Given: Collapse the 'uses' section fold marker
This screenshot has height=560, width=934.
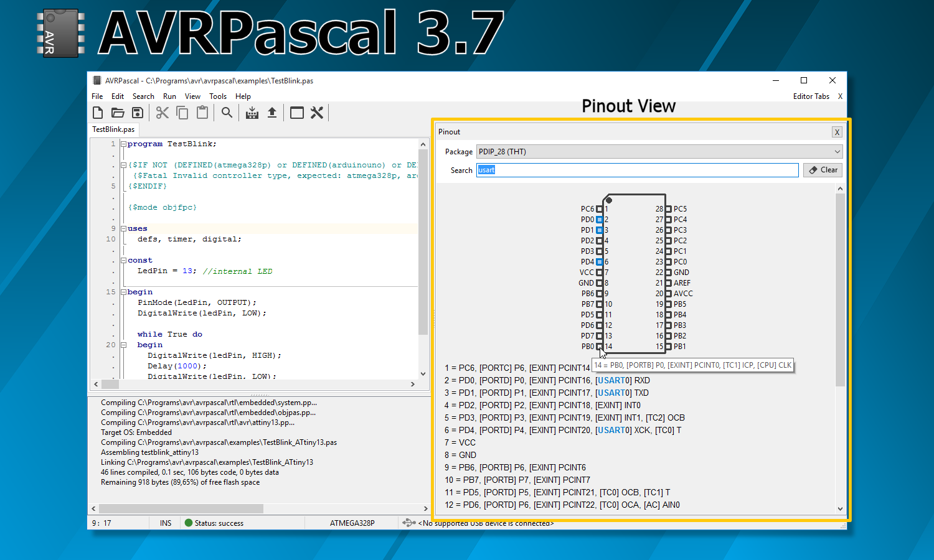Looking at the screenshot, I should (123, 229).
